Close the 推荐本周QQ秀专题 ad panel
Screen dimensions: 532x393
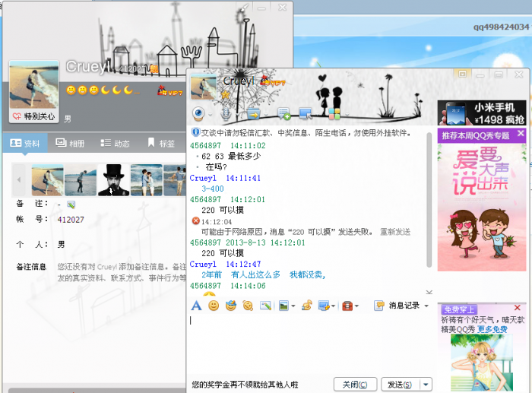pyautogui.click(x=521, y=133)
